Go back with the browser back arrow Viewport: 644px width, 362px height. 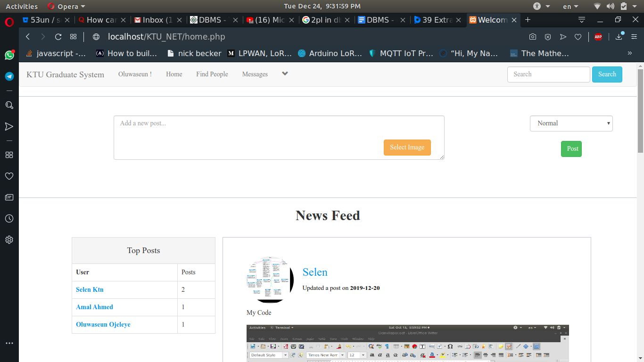28,37
